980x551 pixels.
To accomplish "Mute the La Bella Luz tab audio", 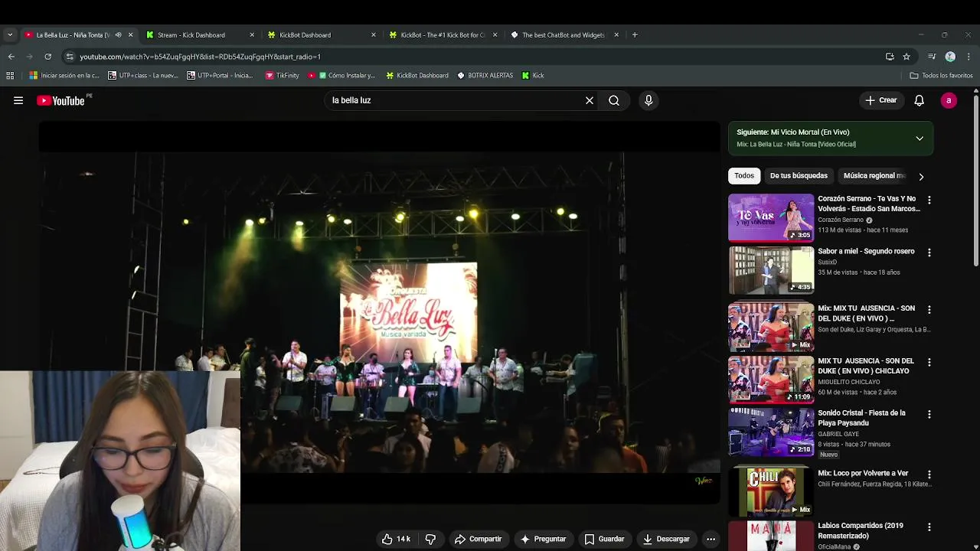I will [118, 34].
